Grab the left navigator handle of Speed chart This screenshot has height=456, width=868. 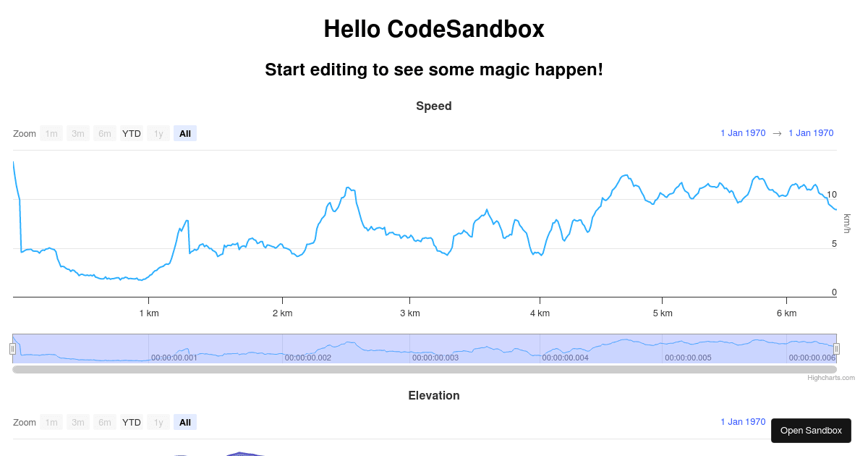point(12,349)
